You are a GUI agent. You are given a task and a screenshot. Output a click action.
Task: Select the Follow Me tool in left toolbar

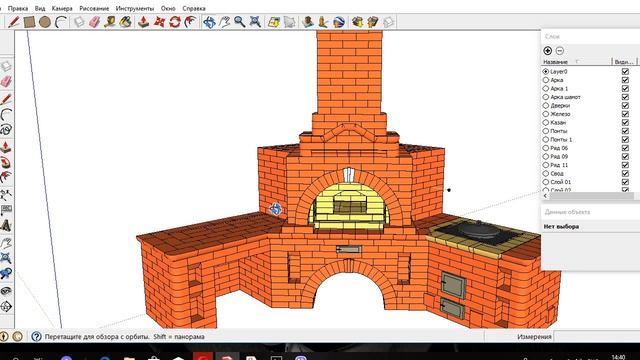[x=6, y=162]
